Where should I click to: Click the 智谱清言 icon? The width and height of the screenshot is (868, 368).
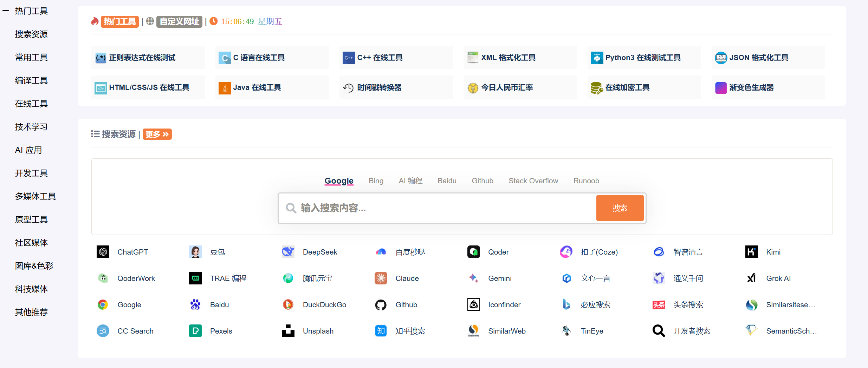[x=659, y=252]
